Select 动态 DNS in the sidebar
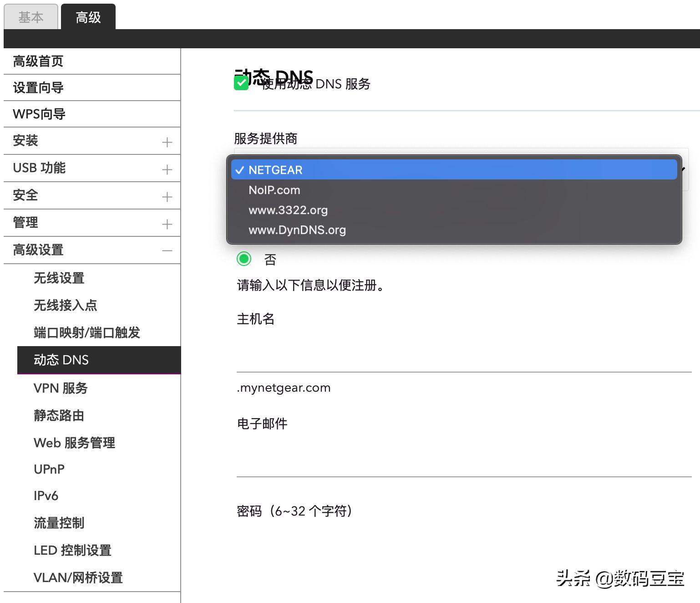This screenshot has width=700, height=603. point(99,360)
